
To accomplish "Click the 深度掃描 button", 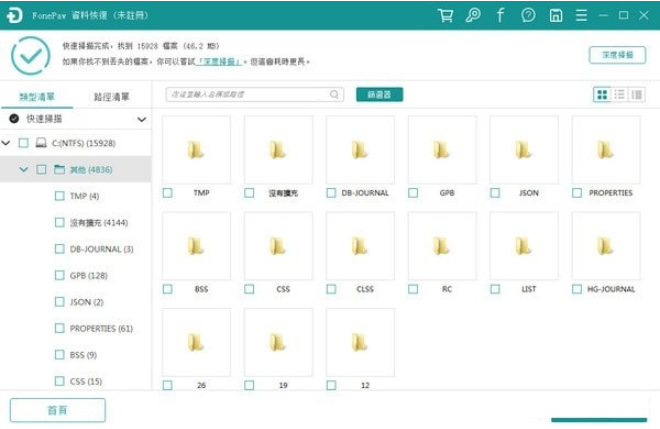I will [x=617, y=55].
